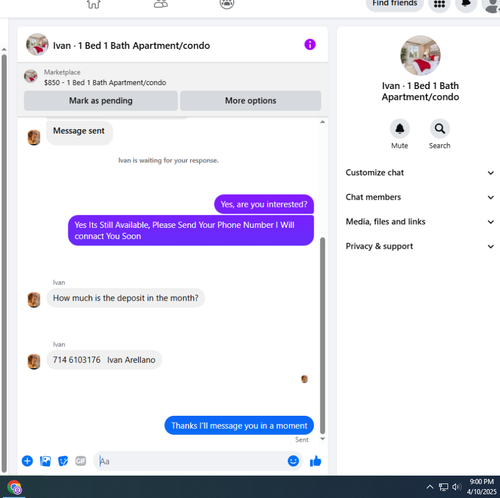
Task: Choose a sticker from the composer
Action: coord(63,461)
